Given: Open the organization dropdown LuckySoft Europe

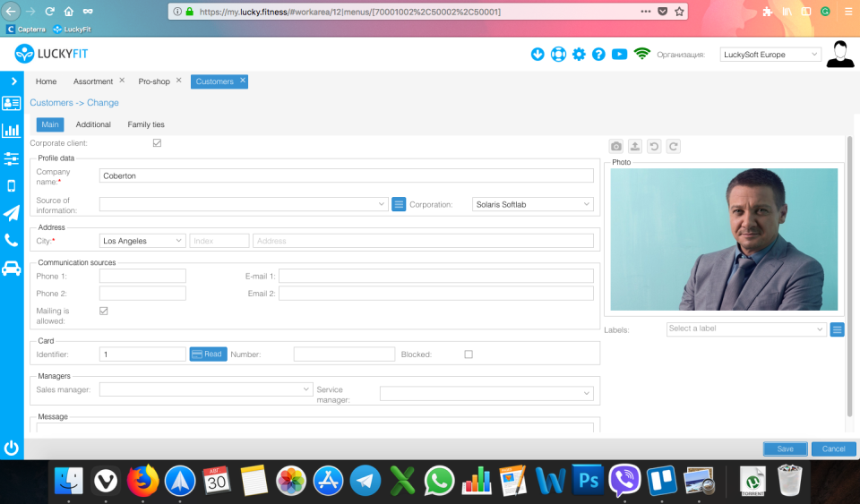Looking at the screenshot, I should (x=770, y=55).
